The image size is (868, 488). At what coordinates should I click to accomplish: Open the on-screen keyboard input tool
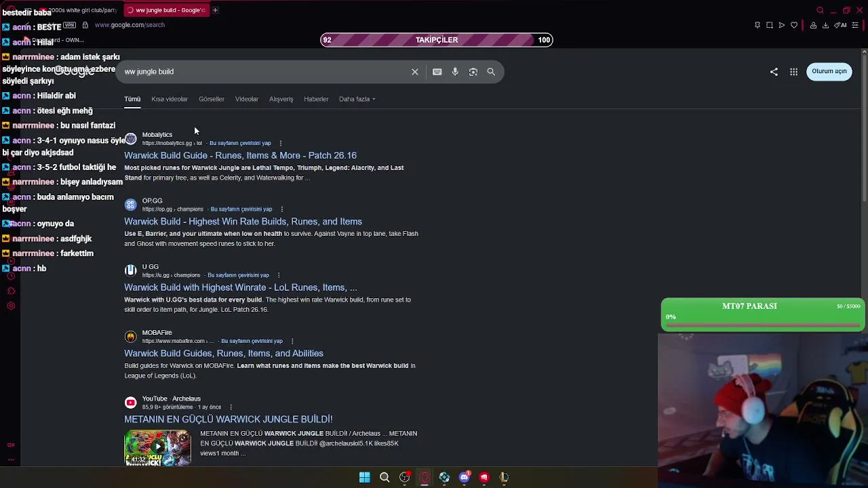[x=437, y=72]
